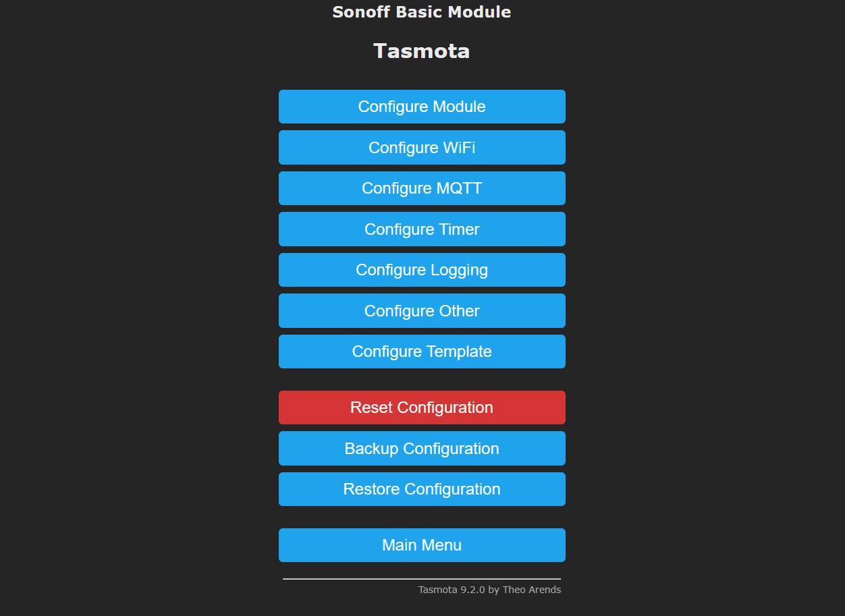Click the Configure Other button
Viewport: 845px width, 616px height.
tap(422, 311)
